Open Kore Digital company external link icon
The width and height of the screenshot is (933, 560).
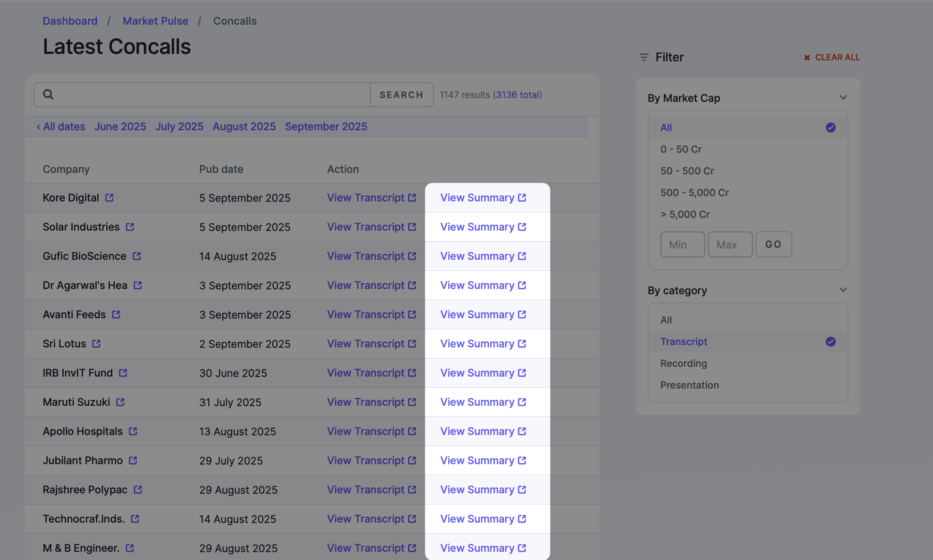(x=109, y=198)
